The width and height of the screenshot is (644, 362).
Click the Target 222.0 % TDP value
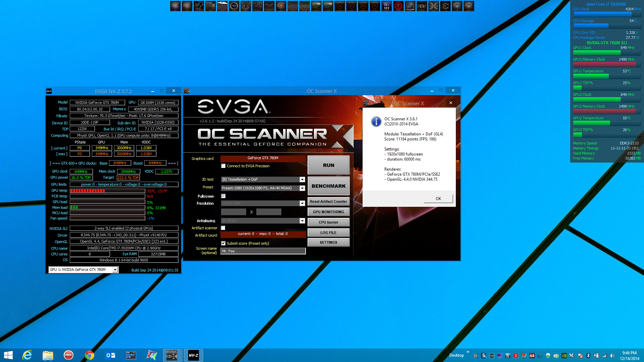128,178
